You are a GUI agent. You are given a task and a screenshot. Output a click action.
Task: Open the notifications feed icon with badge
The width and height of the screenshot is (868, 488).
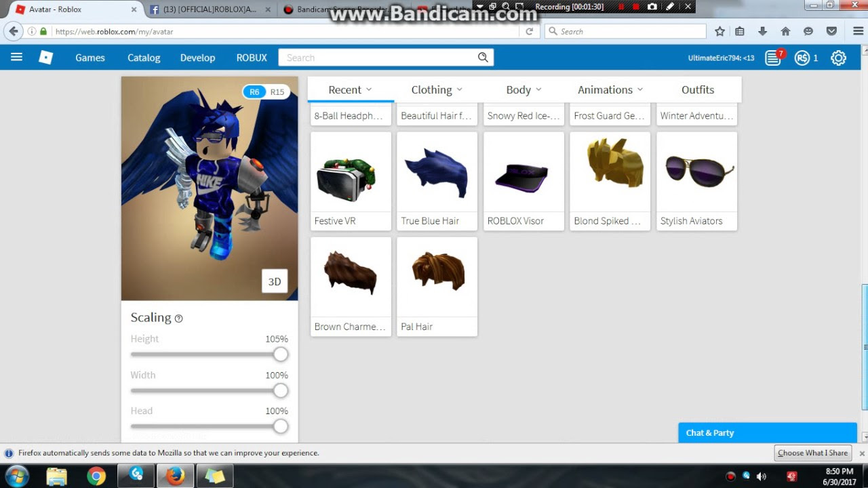(774, 58)
